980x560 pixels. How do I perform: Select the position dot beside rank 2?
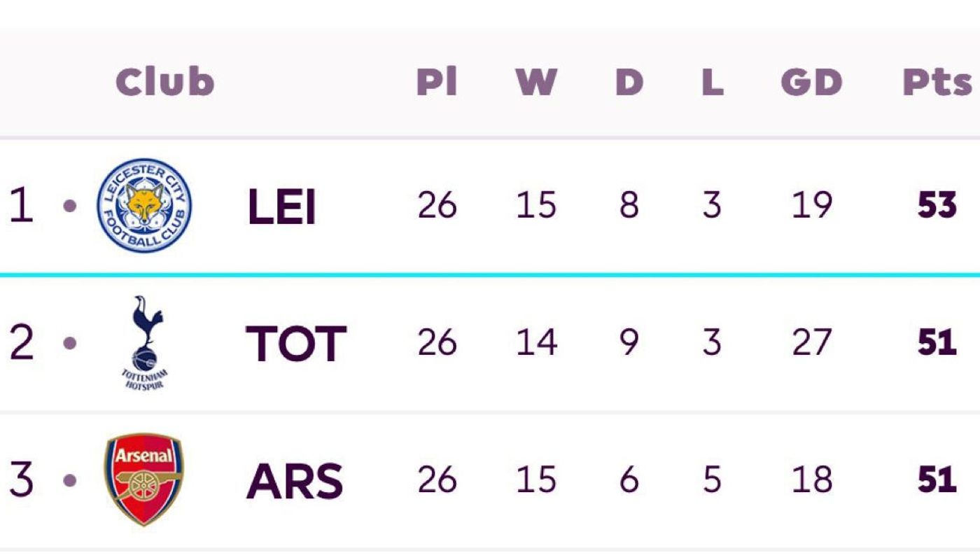click(70, 343)
